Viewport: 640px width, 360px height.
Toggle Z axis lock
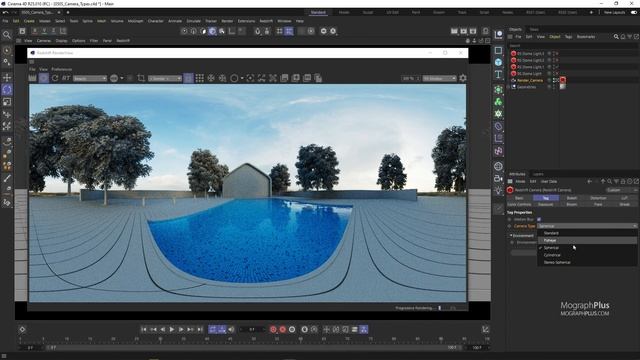tap(53, 31)
